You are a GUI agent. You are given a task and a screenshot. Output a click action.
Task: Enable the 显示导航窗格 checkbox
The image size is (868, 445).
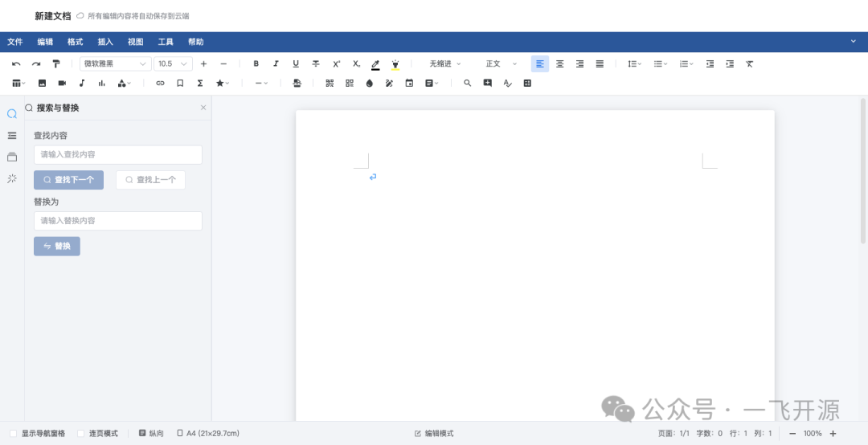click(14, 434)
